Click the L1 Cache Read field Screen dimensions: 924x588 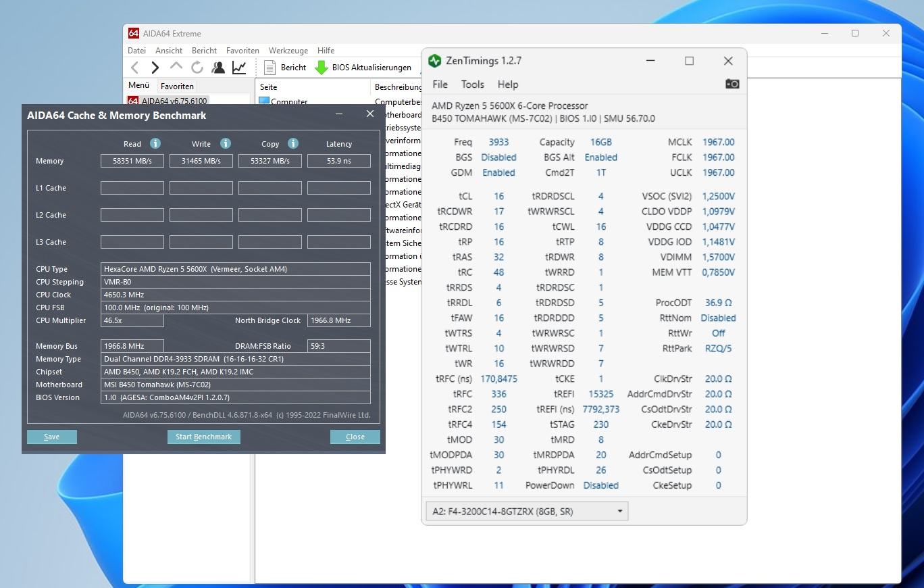132,188
